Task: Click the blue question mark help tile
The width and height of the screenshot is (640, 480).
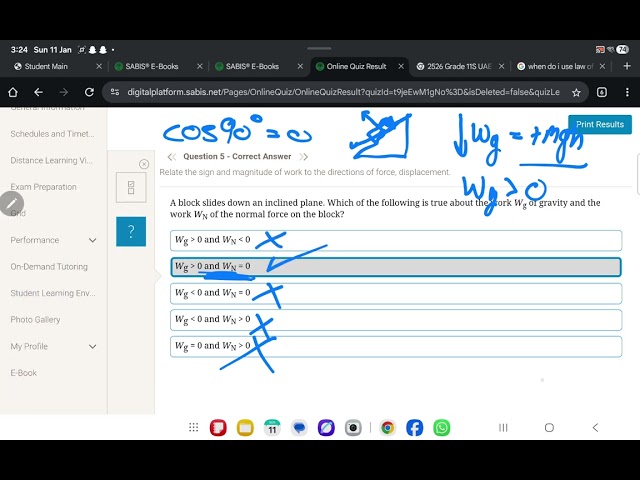Action: pos(131,231)
